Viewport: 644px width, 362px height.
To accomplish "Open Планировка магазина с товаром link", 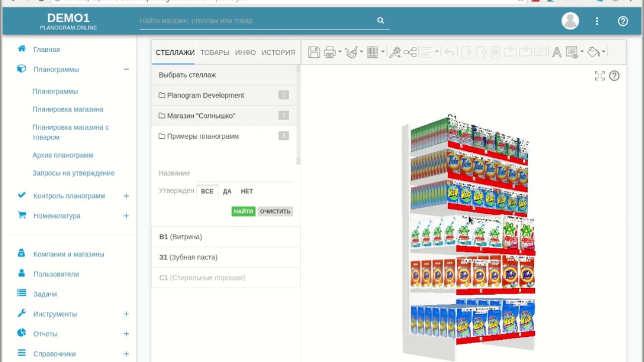I will tap(70, 132).
